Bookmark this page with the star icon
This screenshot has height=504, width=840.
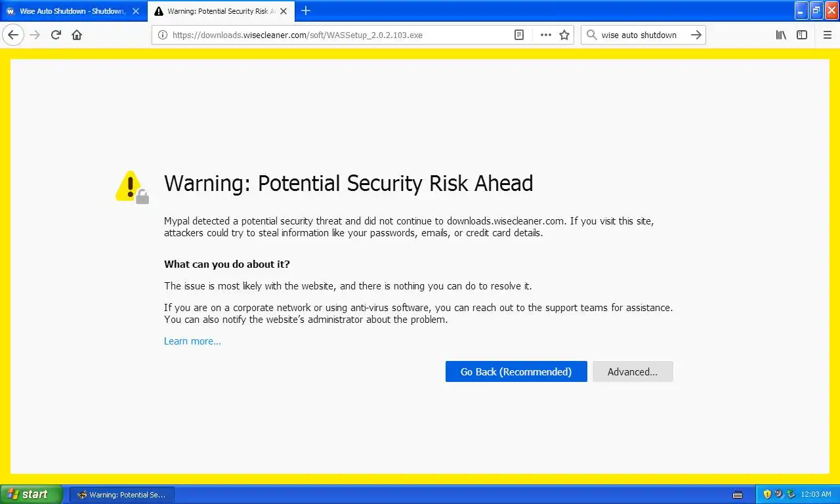coord(564,35)
